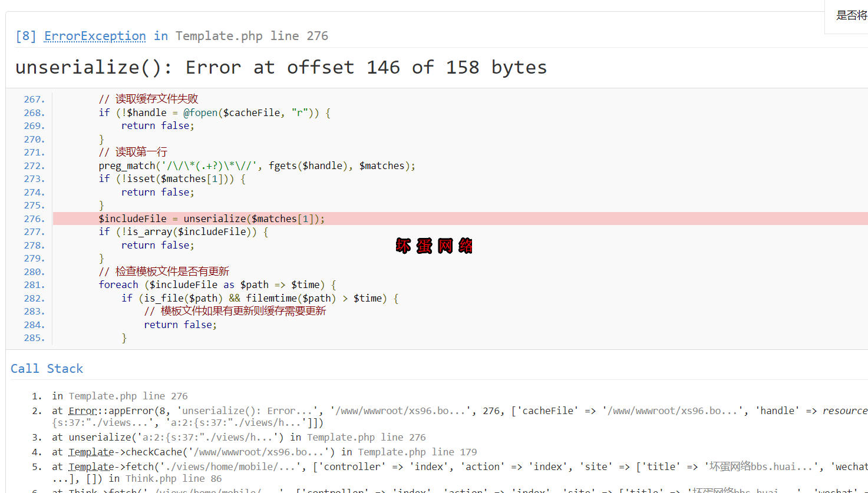Viewport: 868px width, 493px height.
Task: Click 'return false;' on line 269
Action: tap(157, 125)
